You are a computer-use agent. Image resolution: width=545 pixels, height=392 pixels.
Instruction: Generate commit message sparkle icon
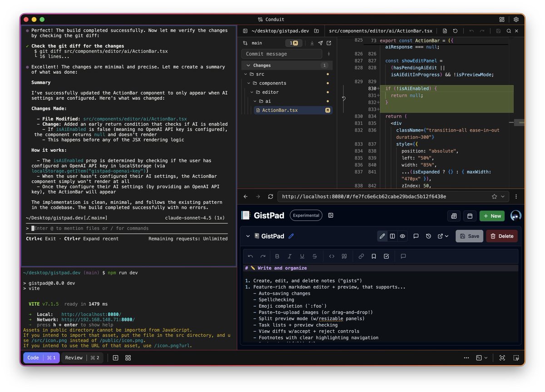(x=329, y=54)
